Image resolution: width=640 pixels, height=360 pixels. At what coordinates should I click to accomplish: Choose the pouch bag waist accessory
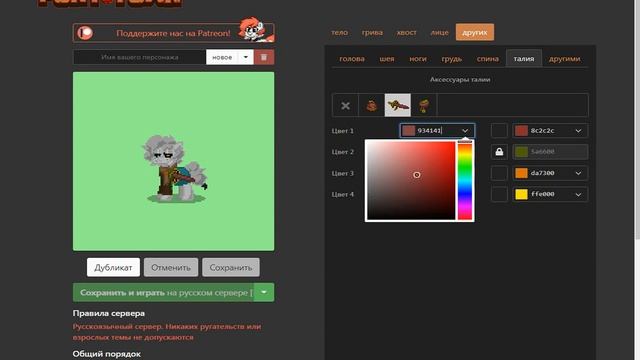pyautogui.click(x=371, y=106)
